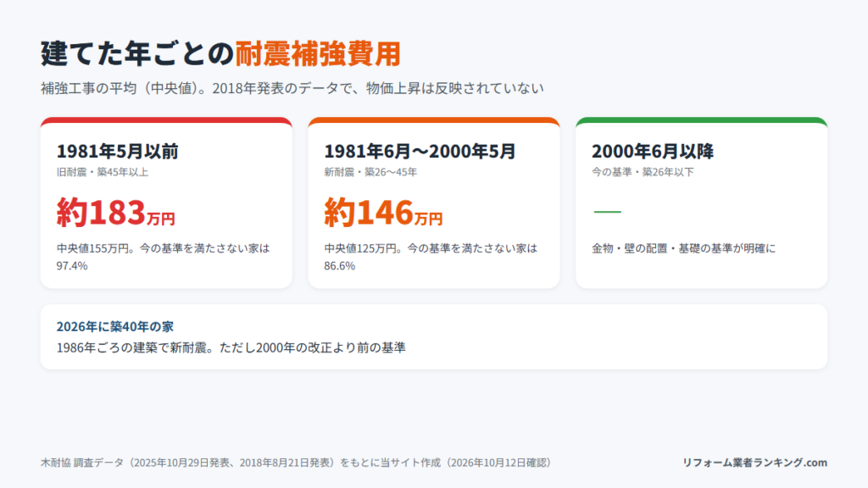Click the label 旧耐震・築45年以上
The width and height of the screenshot is (868, 488).
(103, 172)
